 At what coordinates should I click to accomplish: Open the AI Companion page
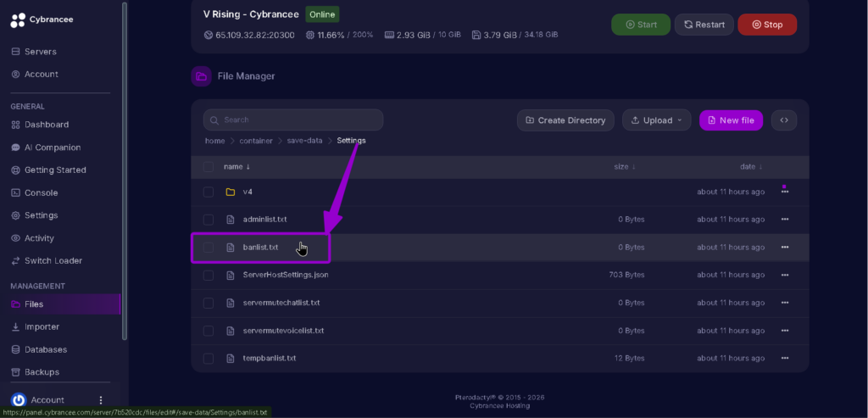46,148
